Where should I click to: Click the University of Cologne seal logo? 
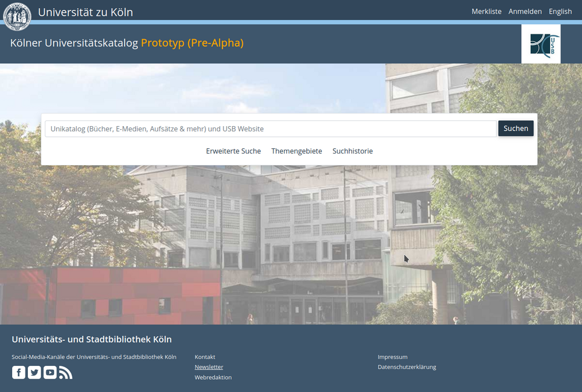17,15
